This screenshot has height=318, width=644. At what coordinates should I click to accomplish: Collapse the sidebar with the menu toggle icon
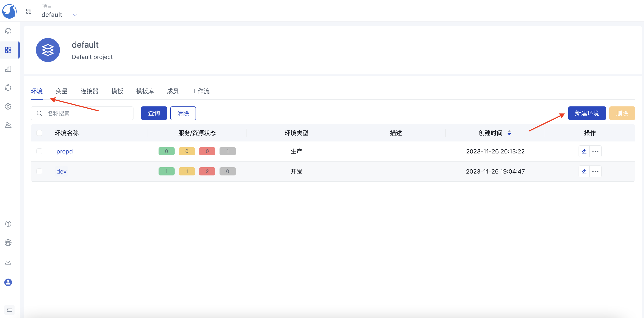click(x=9, y=310)
